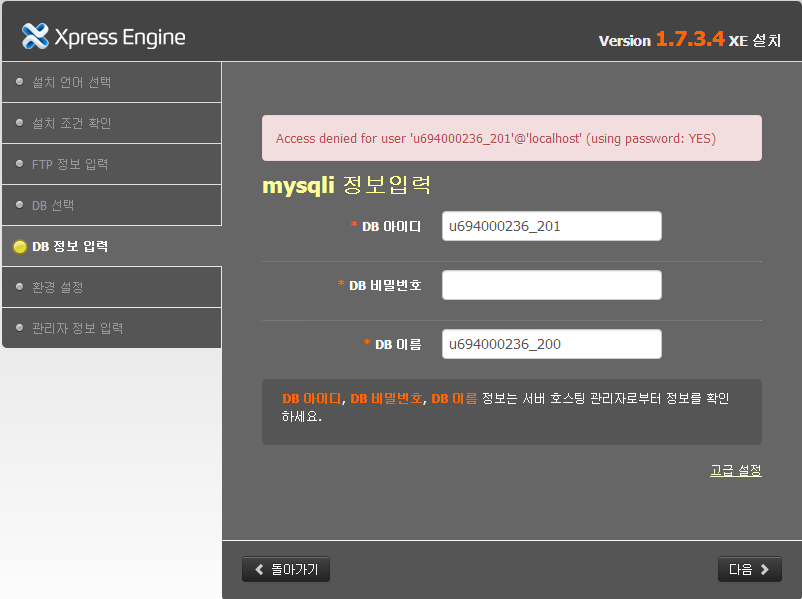Click the u694000236_201 DB 아이디 field
The image size is (802, 599).
pos(551,226)
